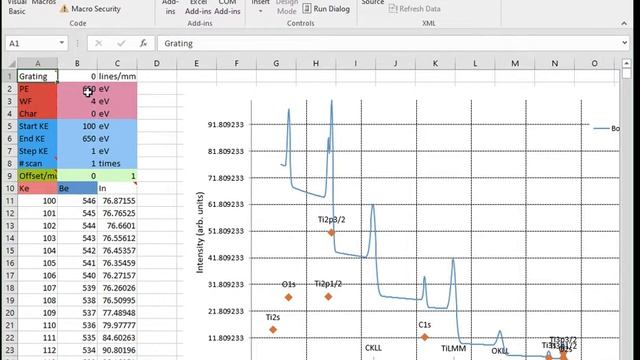Screen dimensions: 640x360
Task: Select cell A17 showing 106
Action: click(x=38, y=276)
